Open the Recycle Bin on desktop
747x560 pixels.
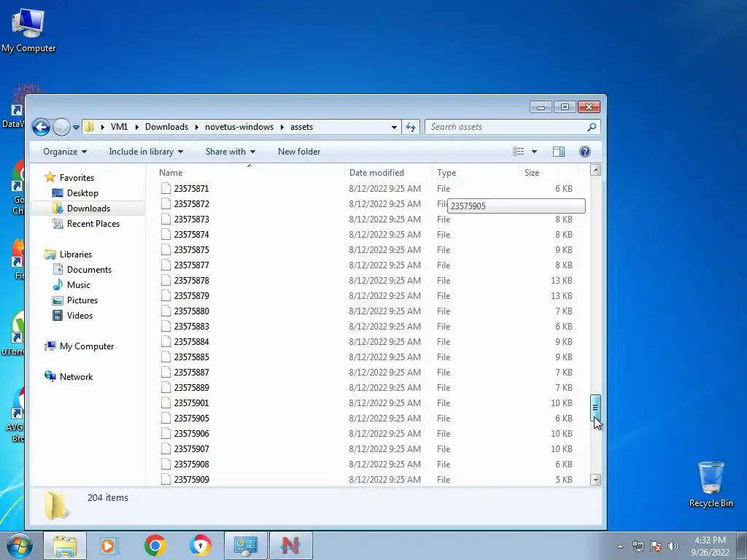711,484
